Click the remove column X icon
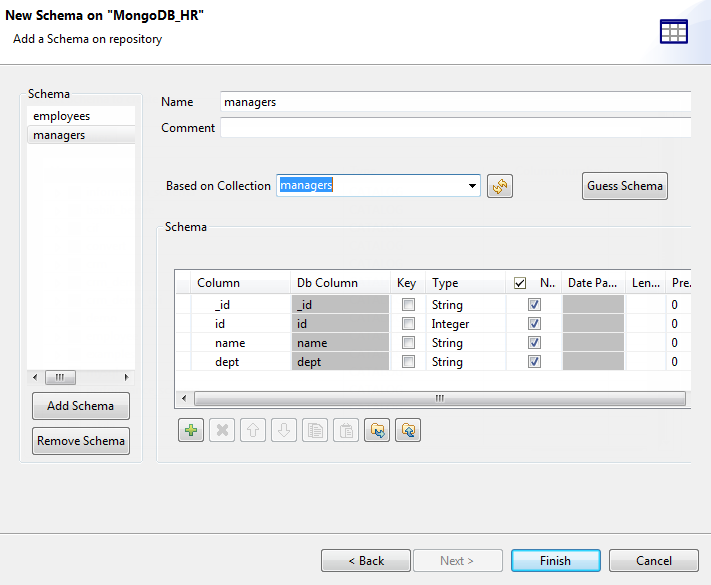711x585 pixels. (222, 430)
